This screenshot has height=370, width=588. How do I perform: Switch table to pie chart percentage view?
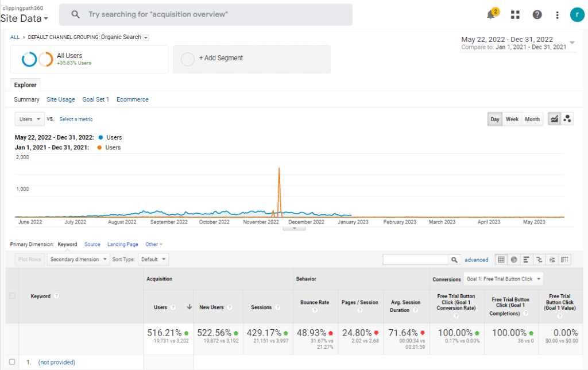[x=514, y=260]
